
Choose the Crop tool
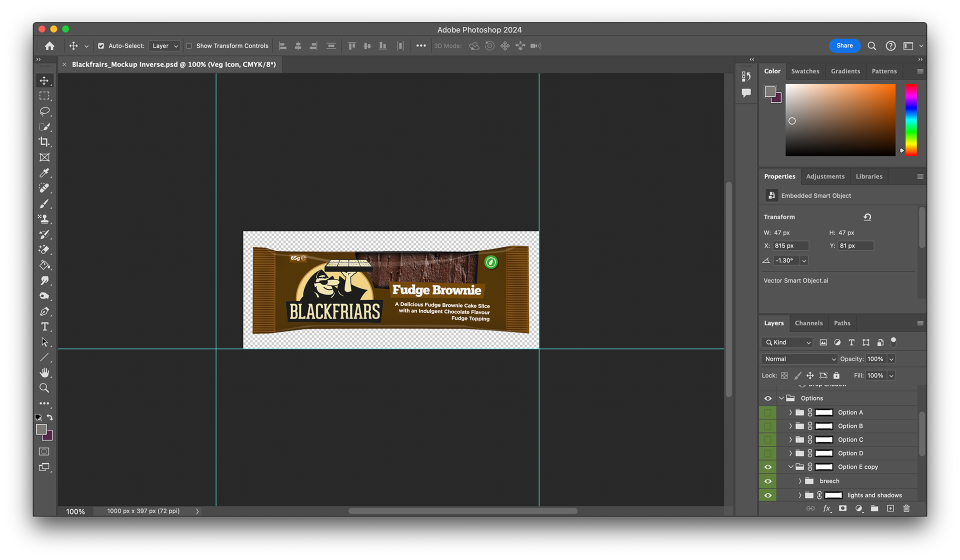point(44,142)
